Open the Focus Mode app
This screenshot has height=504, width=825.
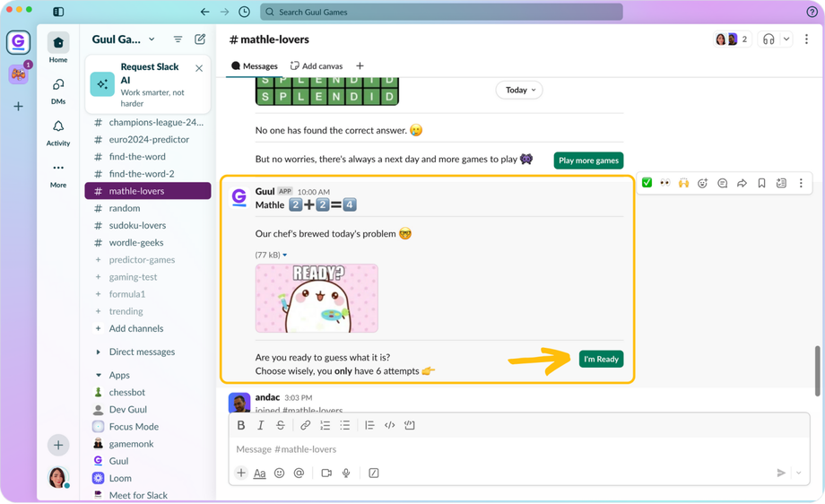(148, 427)
